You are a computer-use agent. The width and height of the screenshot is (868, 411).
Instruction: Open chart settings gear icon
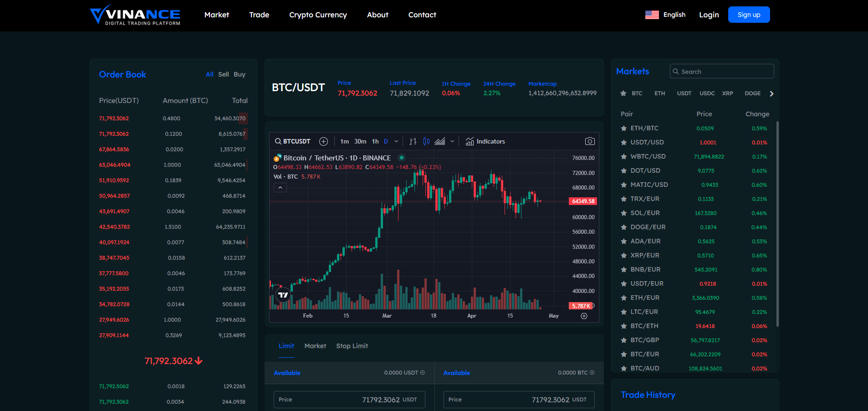584,316
